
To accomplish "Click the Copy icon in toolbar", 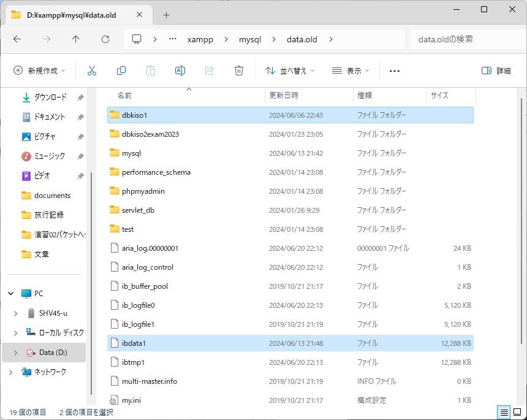I will tap(121, 71).
